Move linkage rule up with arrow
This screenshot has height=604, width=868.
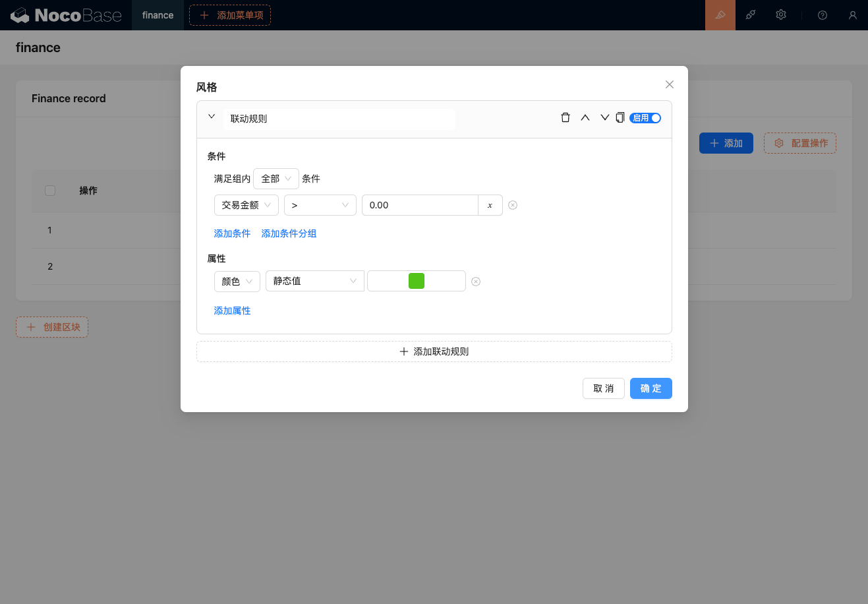point(585,118)
